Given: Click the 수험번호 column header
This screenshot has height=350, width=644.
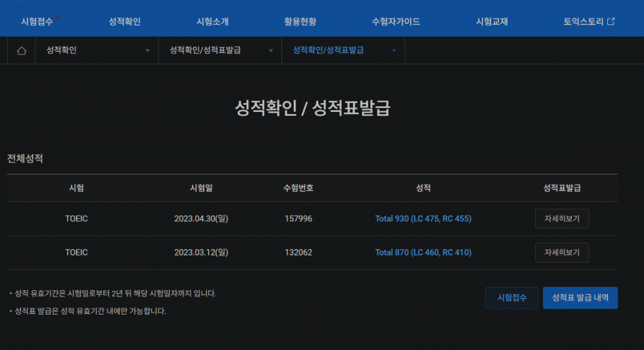Looking at the screenshot, I should 299,188.
